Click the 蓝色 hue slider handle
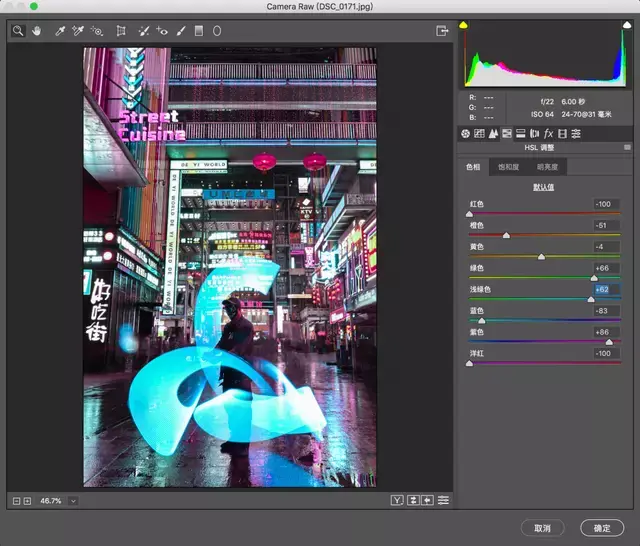640x546 pixels. click(482, 320)
